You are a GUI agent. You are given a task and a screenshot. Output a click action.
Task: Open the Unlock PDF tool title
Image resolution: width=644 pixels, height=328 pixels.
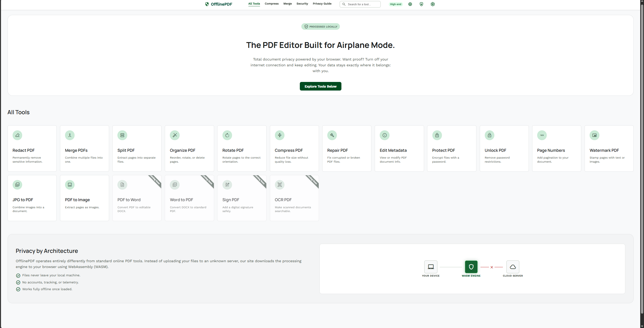495,150
